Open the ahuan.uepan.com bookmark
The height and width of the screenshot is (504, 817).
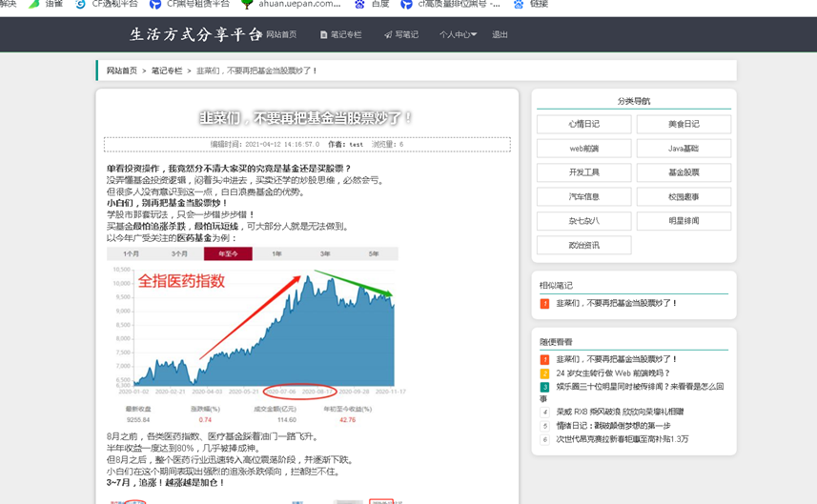292,4
